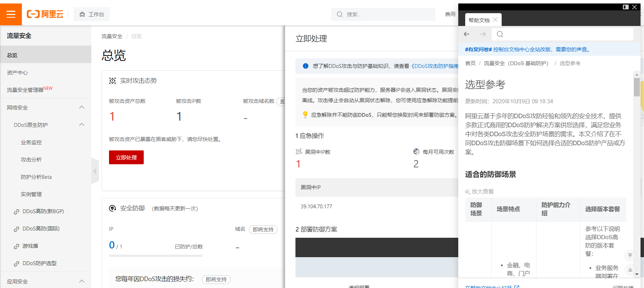644x288 pixels.
Task: Click the dock-panel icon in help window
Action: (x=626, y=7)
